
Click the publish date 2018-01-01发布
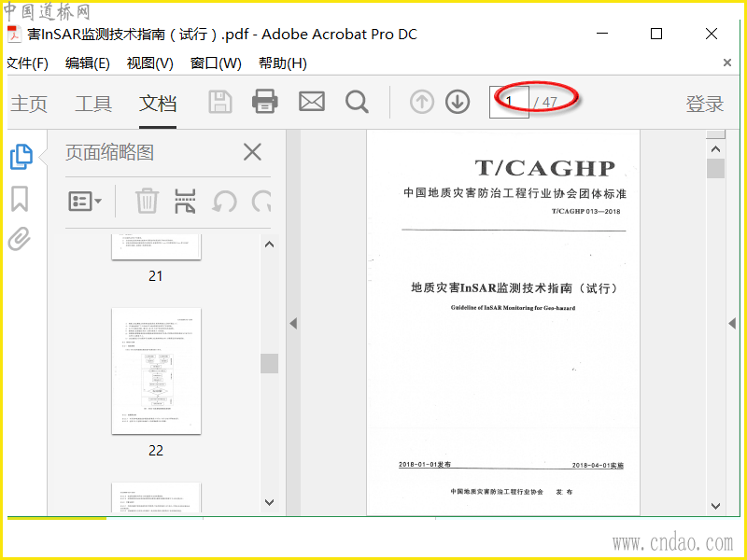(425, 464)
